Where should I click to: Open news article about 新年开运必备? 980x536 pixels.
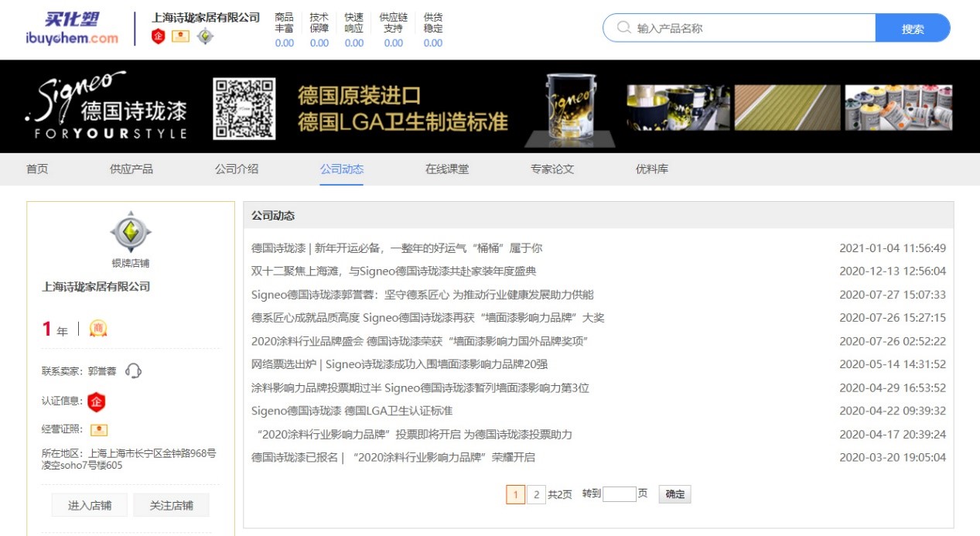tap(397, 248)
